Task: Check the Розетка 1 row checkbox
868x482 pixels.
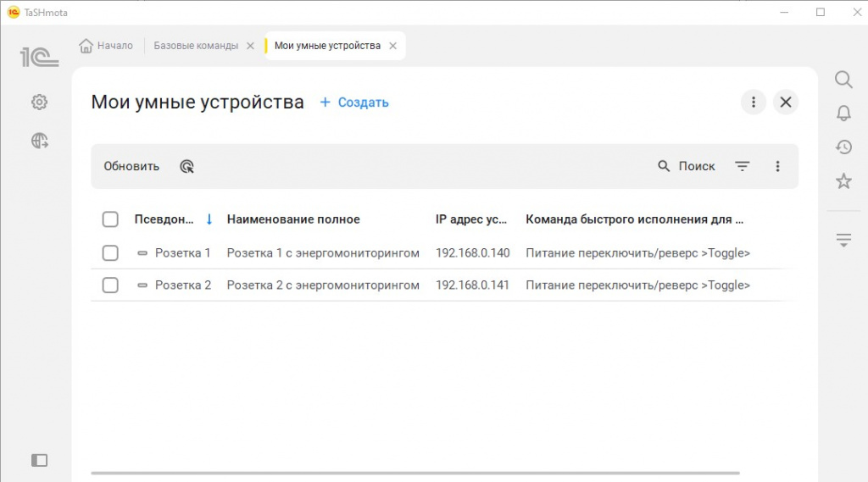Action: [110, 253]
